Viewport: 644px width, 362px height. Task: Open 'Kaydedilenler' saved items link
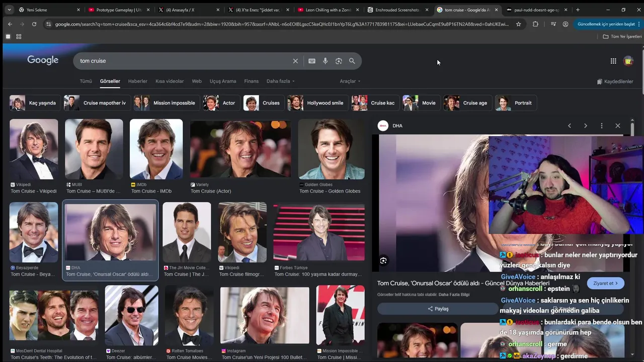pos(615,81)
